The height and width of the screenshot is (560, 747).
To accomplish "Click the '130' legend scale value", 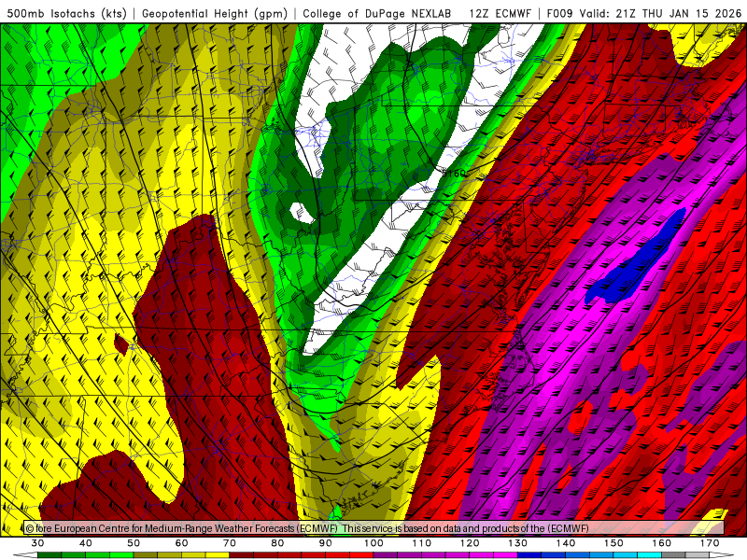I will coord(518,543).
